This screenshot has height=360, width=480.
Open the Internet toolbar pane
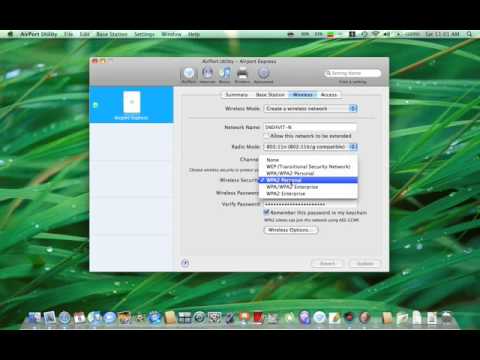click(207, 75)
